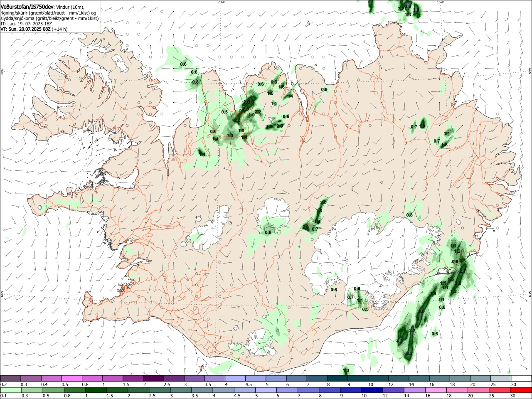Click the Veðurstofan/IS750dev title text
532x399 pixels.
tap(27, 6)
